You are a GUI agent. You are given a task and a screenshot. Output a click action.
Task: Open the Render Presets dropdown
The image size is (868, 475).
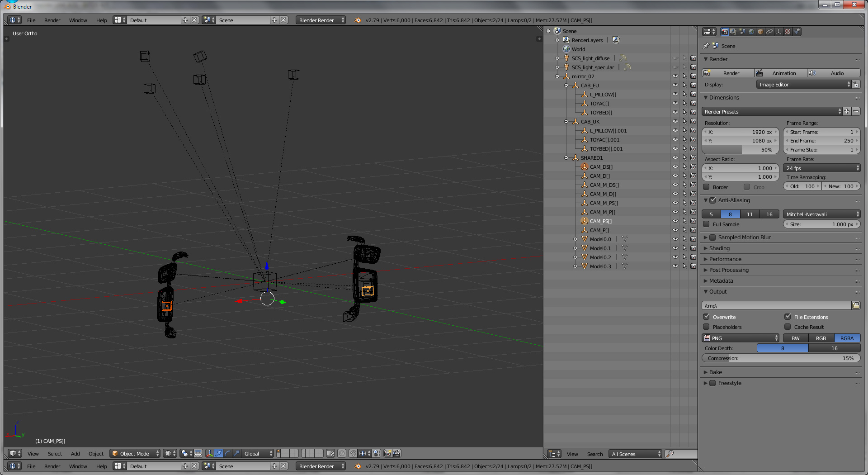tap(772, 111)
